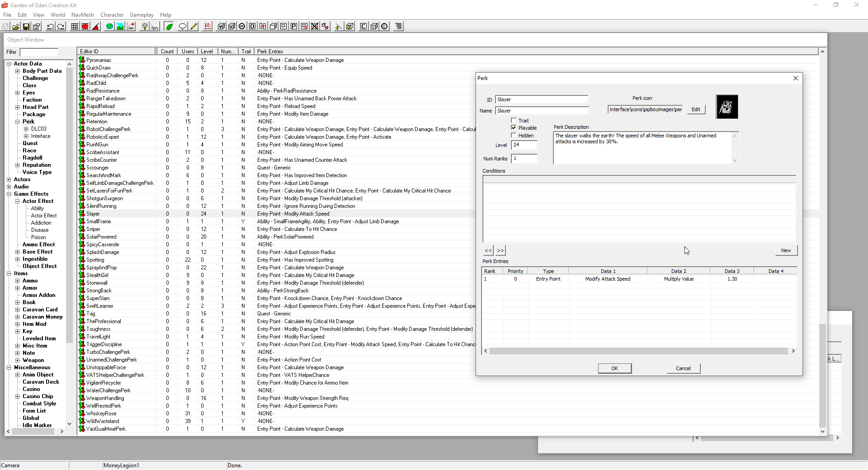Enable the Trait checkbox
868x470 pixels.
(x=514, y=121)
